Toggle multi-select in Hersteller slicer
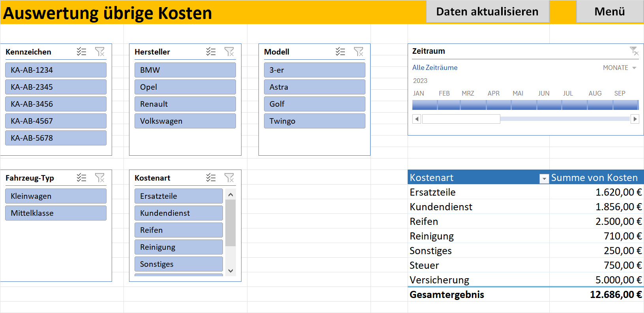644x313 pixels. (x=211, y=52)
